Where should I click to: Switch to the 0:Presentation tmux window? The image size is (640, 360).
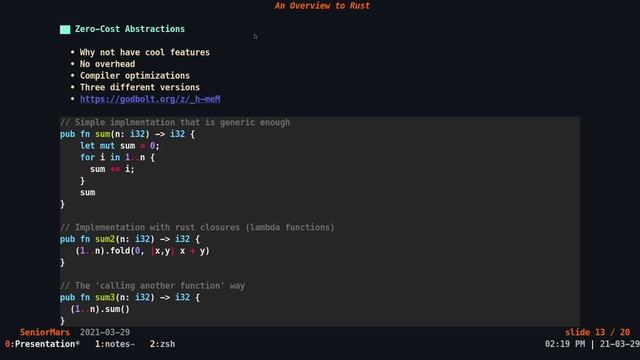coord(42,344)
